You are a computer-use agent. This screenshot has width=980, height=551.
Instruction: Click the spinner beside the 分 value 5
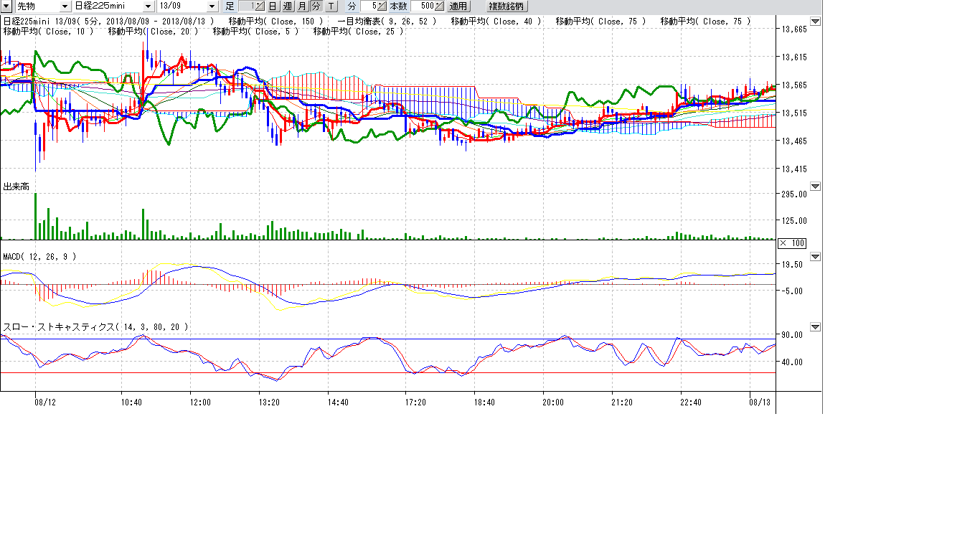383,6
